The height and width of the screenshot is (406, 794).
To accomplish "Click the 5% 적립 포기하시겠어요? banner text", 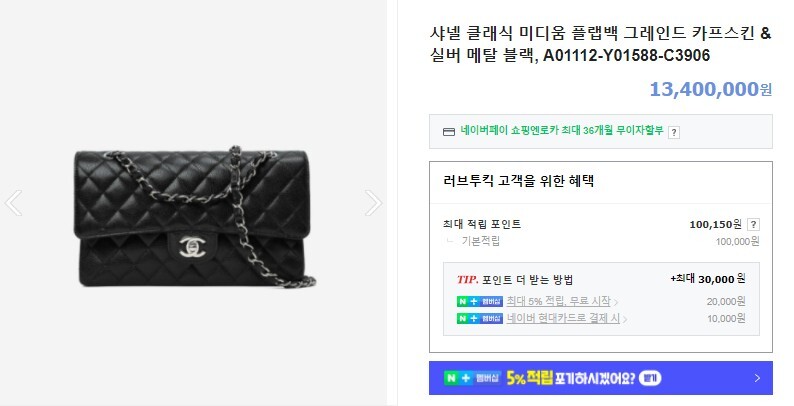I will (571, 378).
